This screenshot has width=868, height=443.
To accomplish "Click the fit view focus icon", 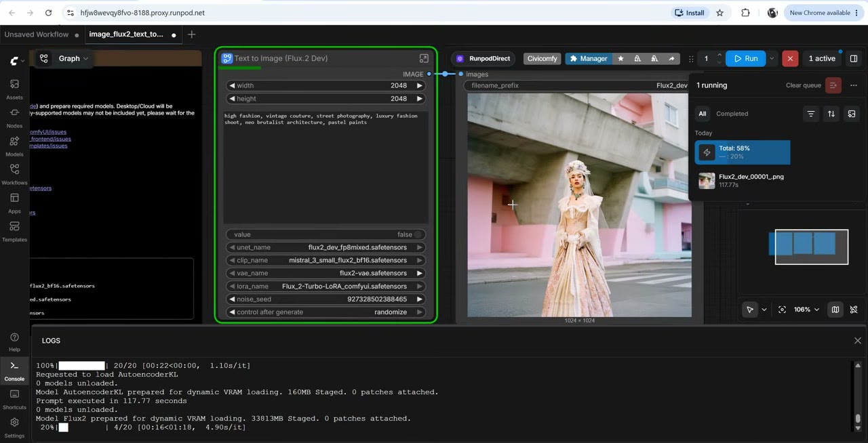I will (x=782, y=310).
